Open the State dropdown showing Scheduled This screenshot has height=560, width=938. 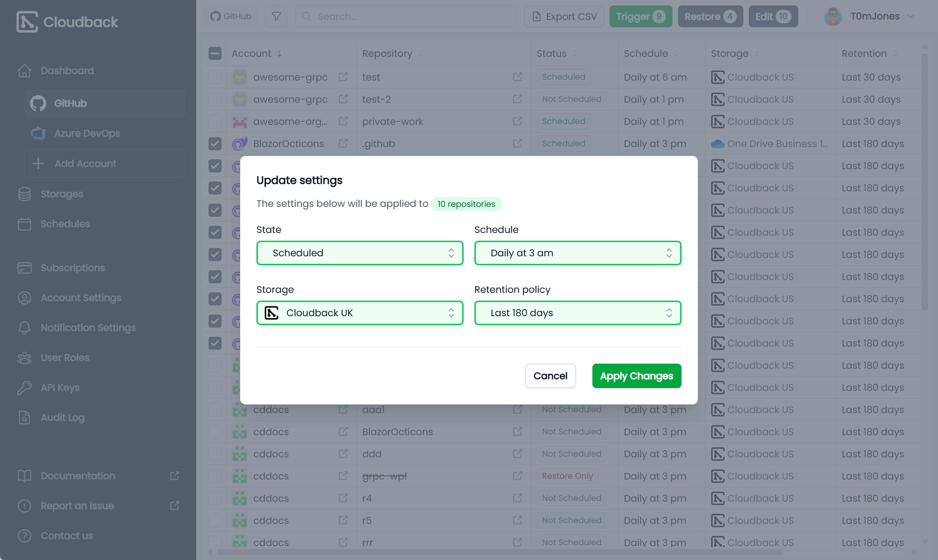coord(360,253)
